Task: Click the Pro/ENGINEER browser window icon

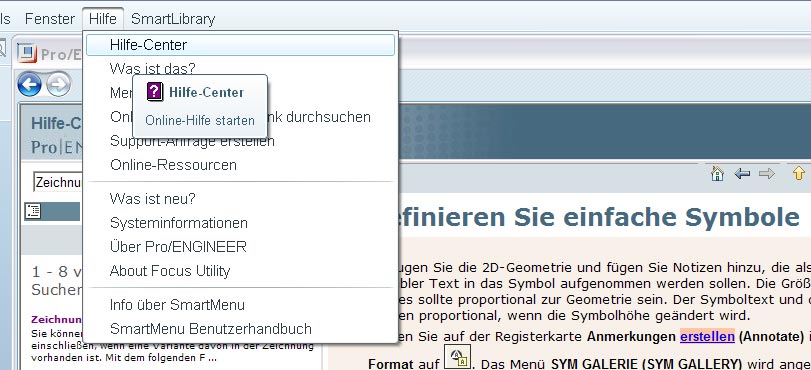Action: point(27,53)
